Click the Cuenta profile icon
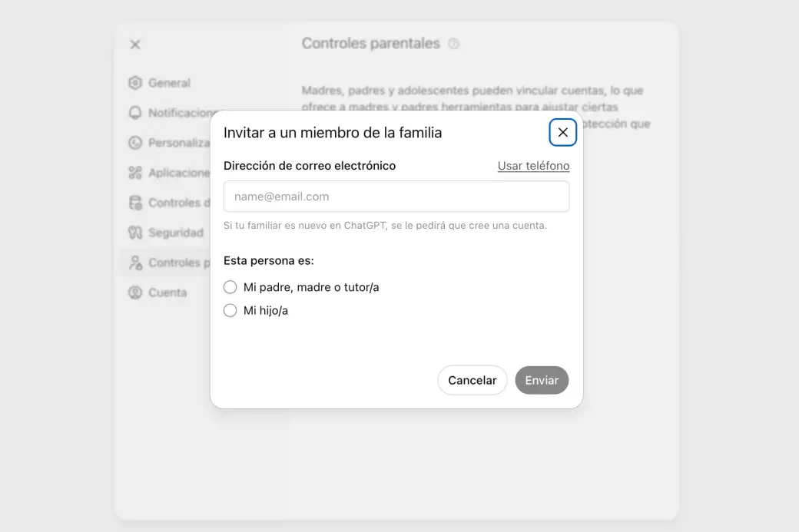Image resolution: width=799 pixels, height=532 pixels. click(135, 292)
